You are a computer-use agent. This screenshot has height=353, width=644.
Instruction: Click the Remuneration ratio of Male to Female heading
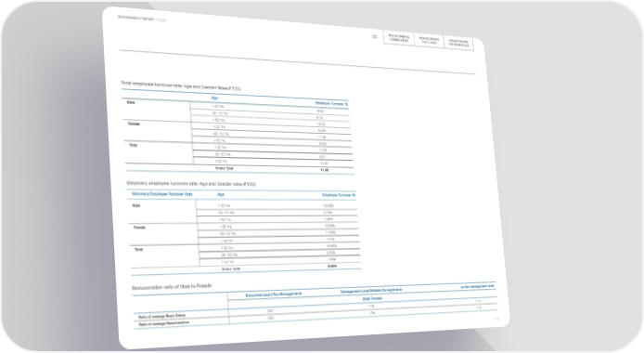pos(172,286)
